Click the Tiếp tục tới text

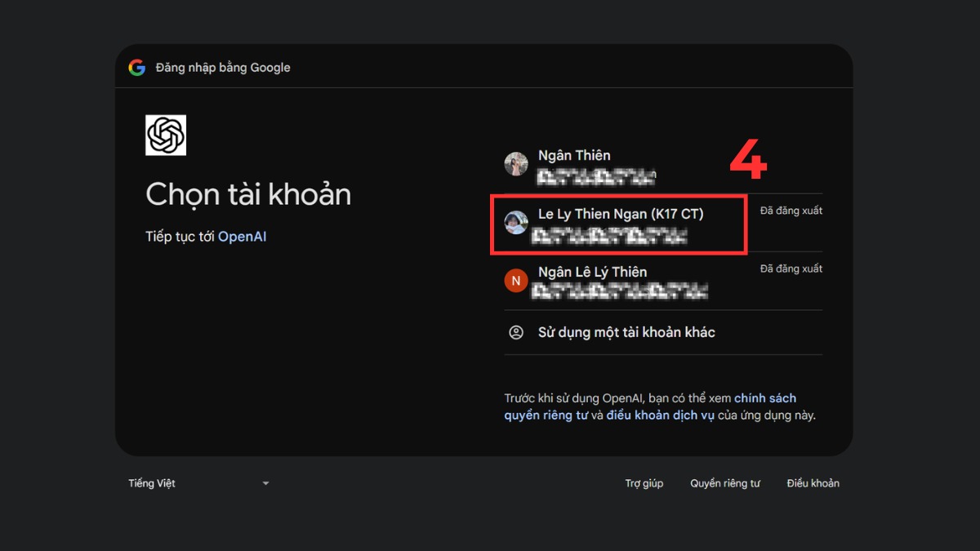(x=180, y=237)
